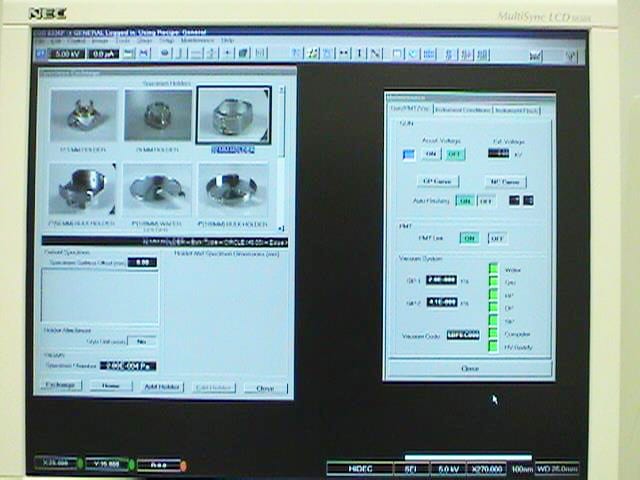Select the diagonal line measurement icon in toolbar
This screenshot has height=480, width=640.
click(x=376, y=53)
